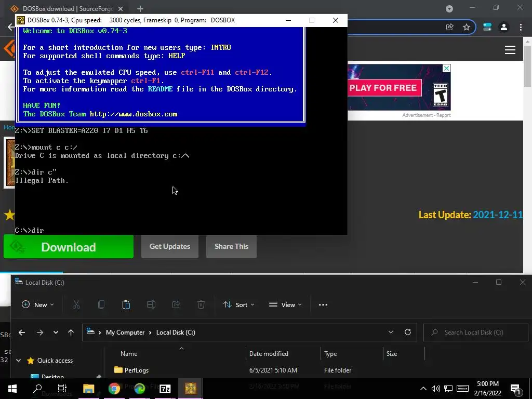Image resolution: width=532 pixels, height=399 pixels.
Task: Click the Local Disk (C:) breadcrumb
Action: (176, 332)
